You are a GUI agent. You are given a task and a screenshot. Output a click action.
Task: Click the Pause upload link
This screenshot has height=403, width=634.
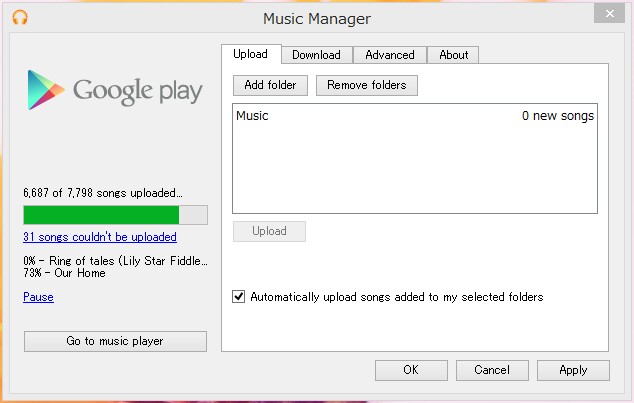(38, 297)
